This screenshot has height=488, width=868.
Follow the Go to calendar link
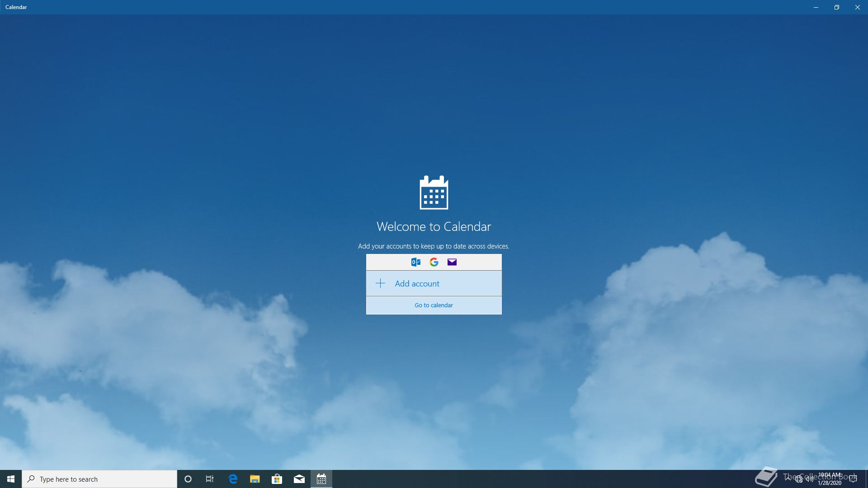point(434,305)
